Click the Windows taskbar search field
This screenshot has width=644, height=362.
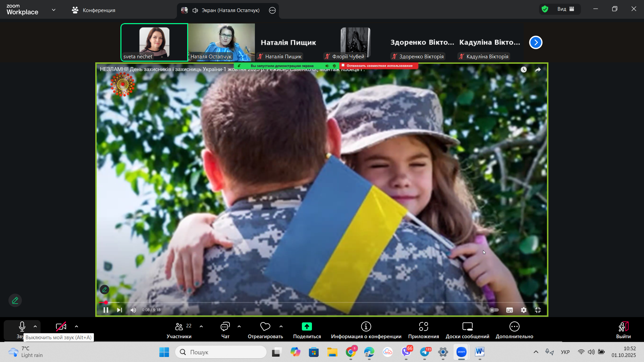coord(221,352)
